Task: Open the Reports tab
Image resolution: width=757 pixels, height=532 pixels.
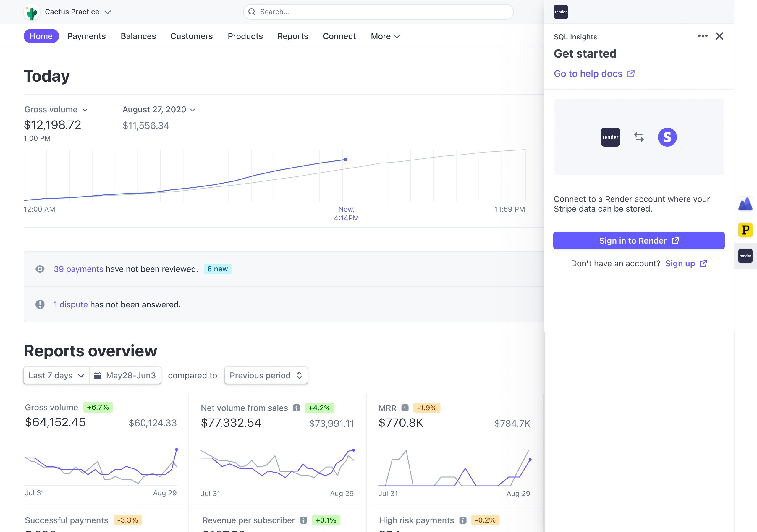Action: tap(293, 36)
